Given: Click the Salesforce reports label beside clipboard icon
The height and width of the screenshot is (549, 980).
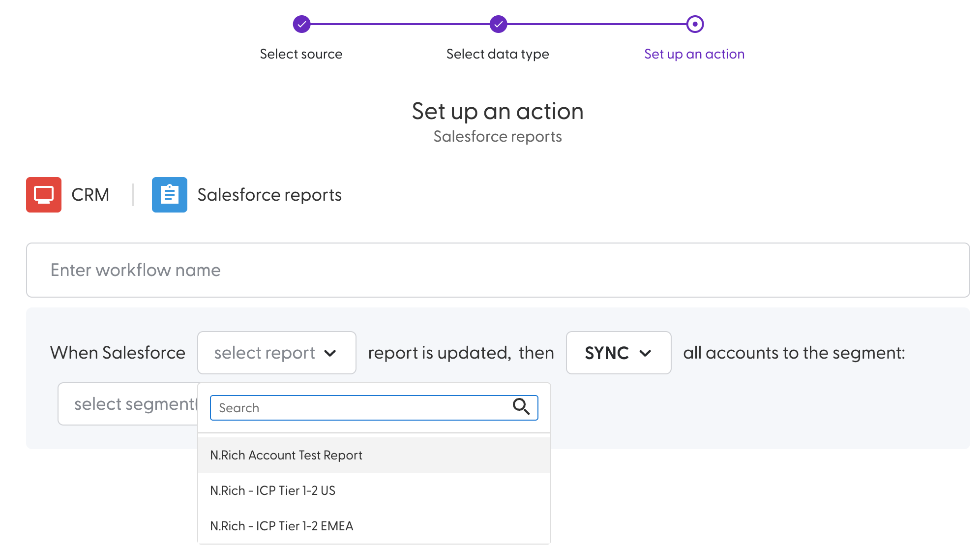Looking at the screenshot, I should click(269, 195).
